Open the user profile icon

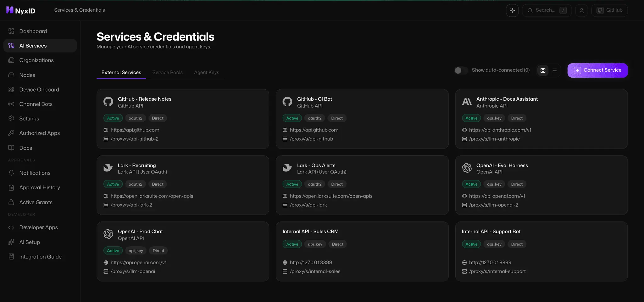pyautogui.click(x=581, y=10)
